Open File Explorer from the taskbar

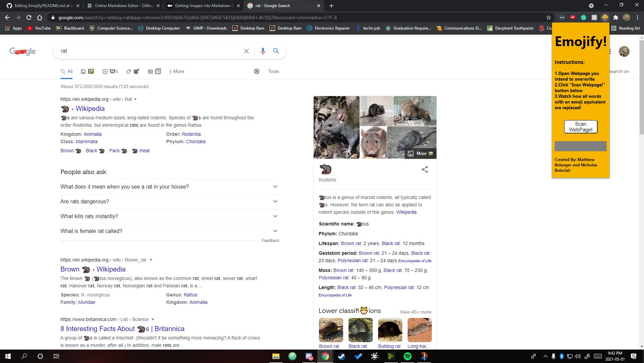pos(276,356)
